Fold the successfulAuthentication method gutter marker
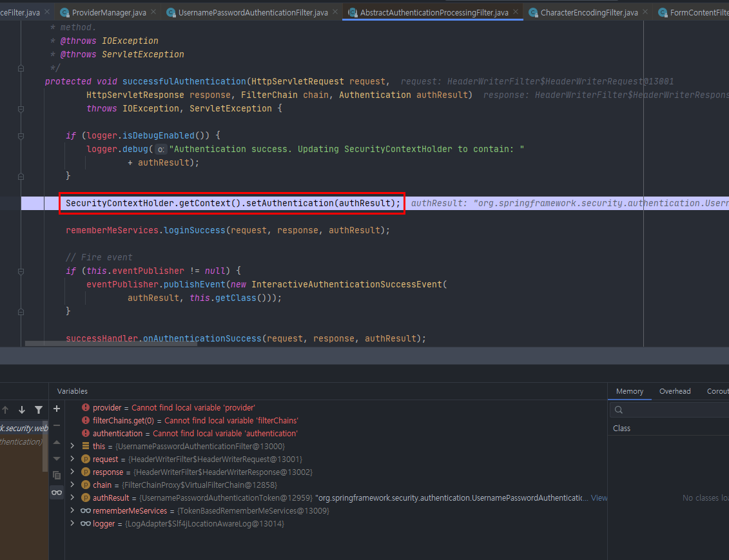Image resolution: width=729 pixels, height=560 pixels. pos(21,109)
